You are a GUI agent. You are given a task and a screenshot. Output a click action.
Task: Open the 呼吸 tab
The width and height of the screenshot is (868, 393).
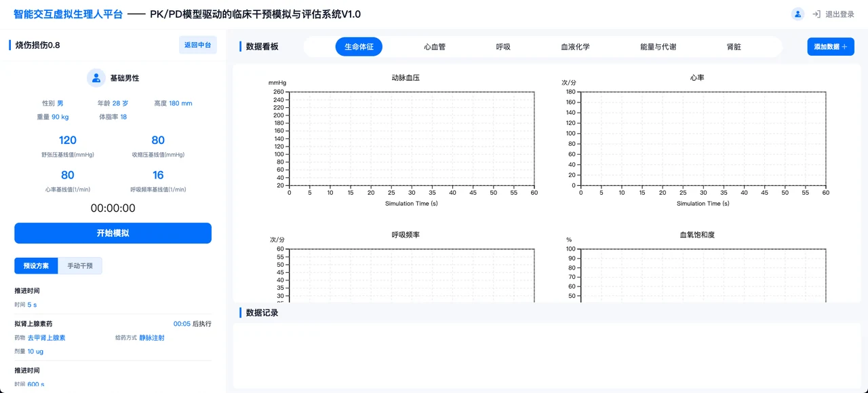point(503,47)
